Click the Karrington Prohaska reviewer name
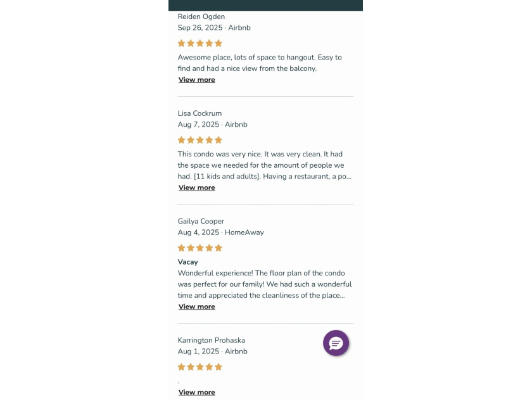 coord(211,341)
